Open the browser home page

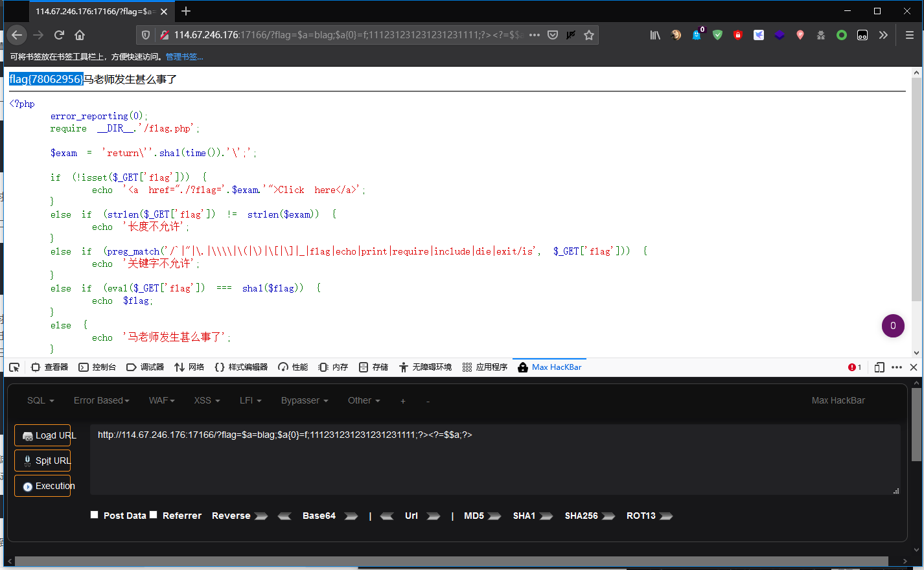coord(80,35)
